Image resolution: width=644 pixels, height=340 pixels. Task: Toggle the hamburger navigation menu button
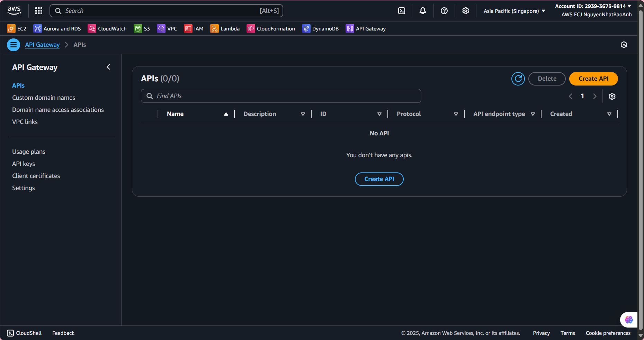point(14,45)
